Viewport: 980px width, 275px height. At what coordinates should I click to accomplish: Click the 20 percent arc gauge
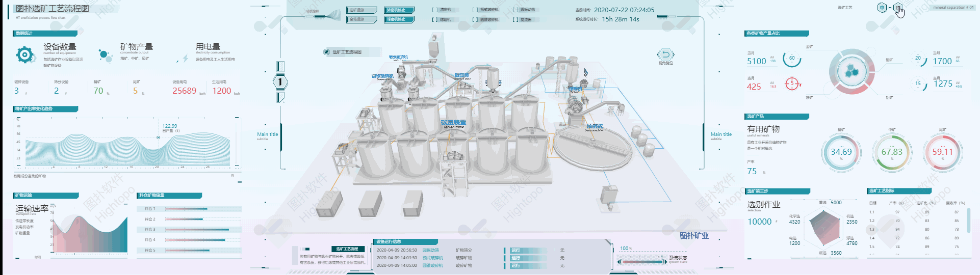tap(919, 59)
